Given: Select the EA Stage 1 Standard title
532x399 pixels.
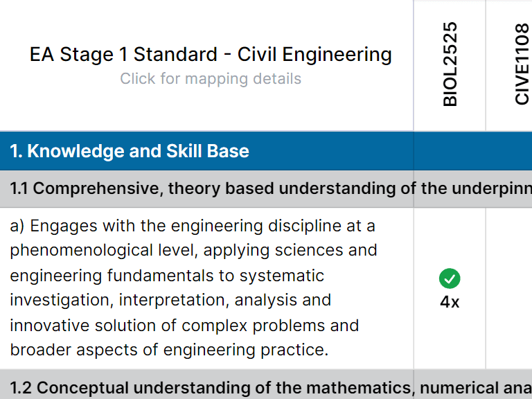Looking at the screenshot, I should (211, 55).
